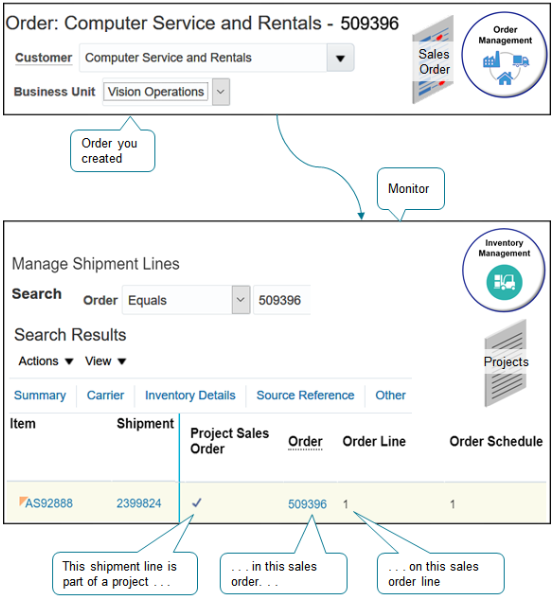Click the Order Schedule value 1

(452, 504)
